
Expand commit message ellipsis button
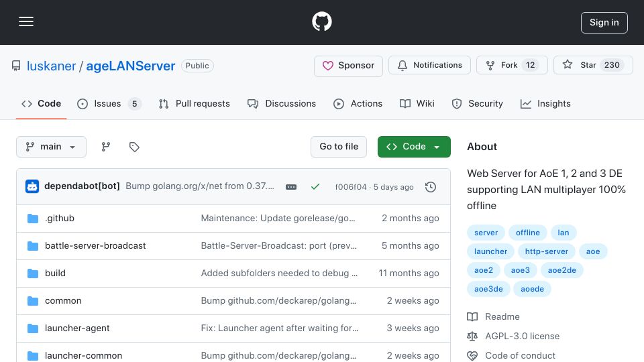coord(291,187)
